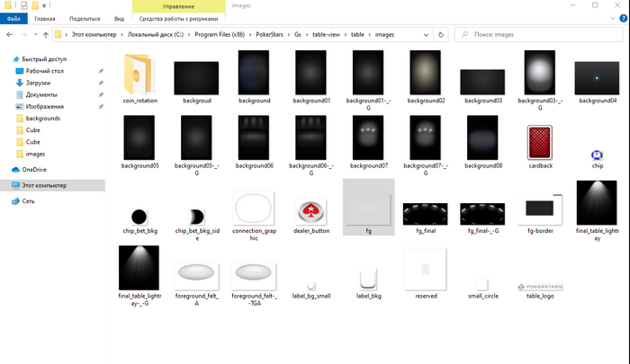Click Program Files (x86) in the path
The image size is (630, 364).
coord(220,35)
